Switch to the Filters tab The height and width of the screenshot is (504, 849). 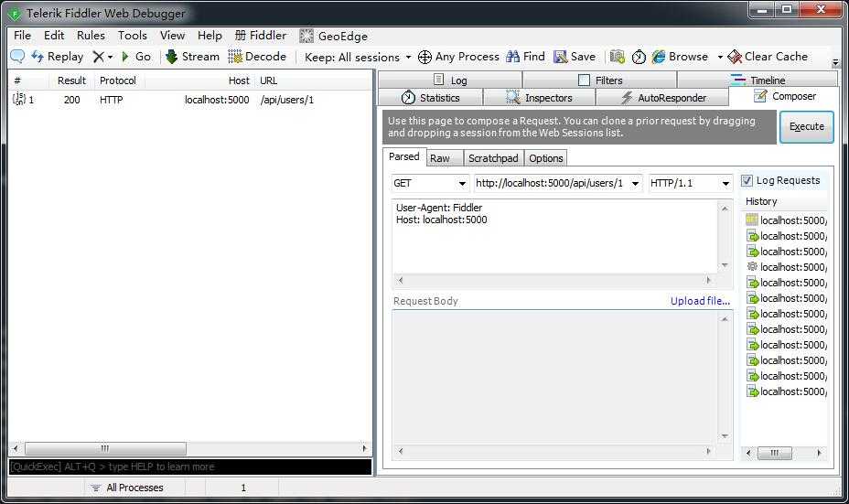(x=600, y=80)
